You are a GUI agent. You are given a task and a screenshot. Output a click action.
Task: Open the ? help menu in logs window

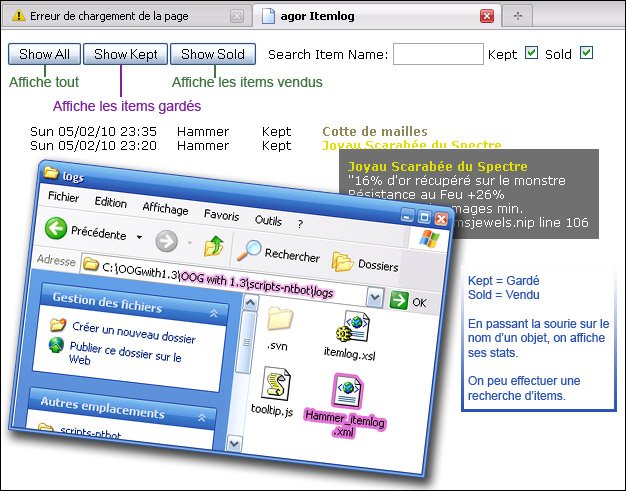point(300,224)
